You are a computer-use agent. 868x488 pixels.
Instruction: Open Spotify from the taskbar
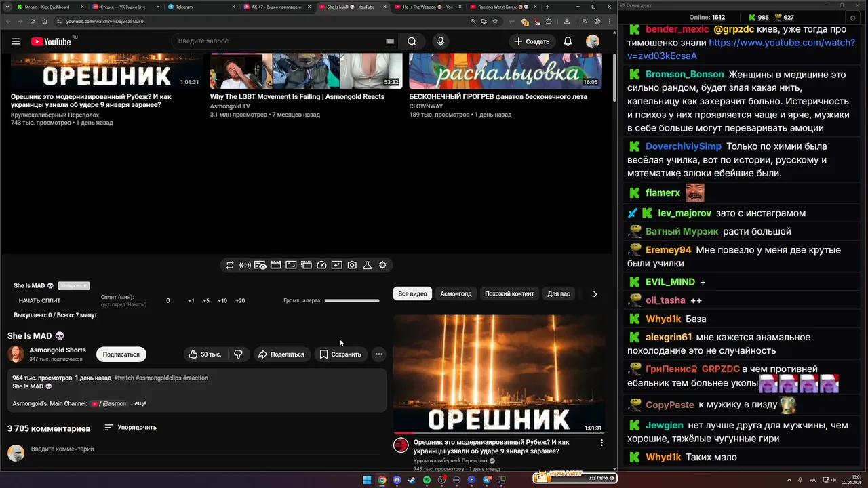click(427, 480)
